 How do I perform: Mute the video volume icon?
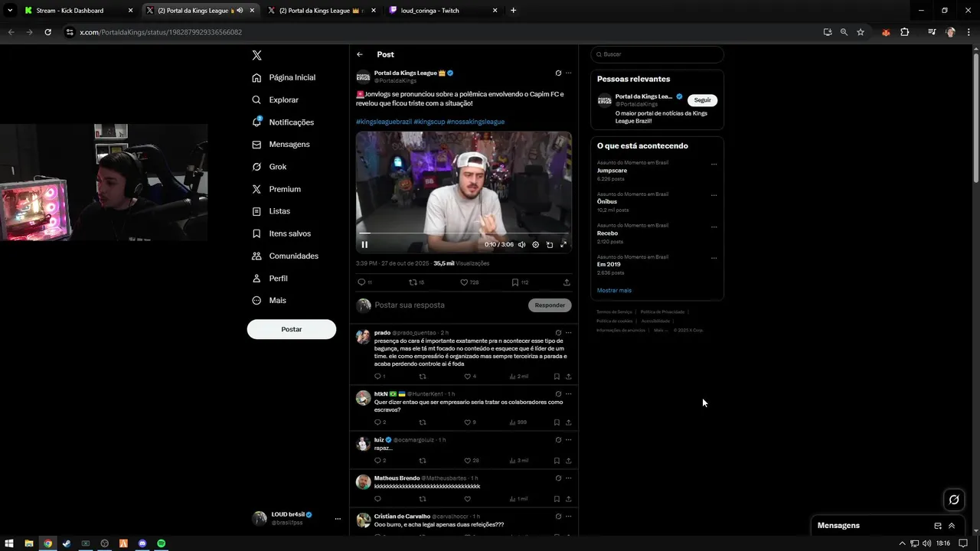pos(521,245)
